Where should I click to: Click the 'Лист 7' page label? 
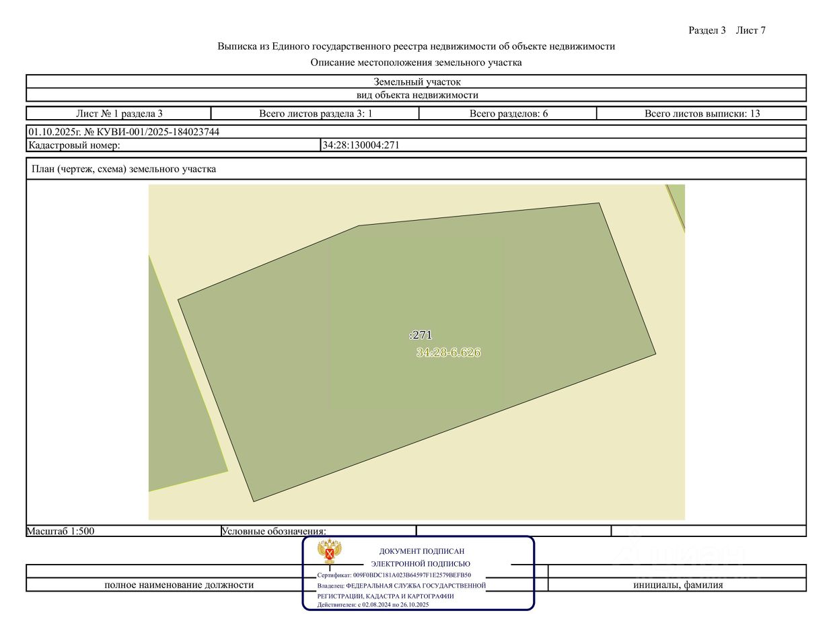click(x=751, y=30)
